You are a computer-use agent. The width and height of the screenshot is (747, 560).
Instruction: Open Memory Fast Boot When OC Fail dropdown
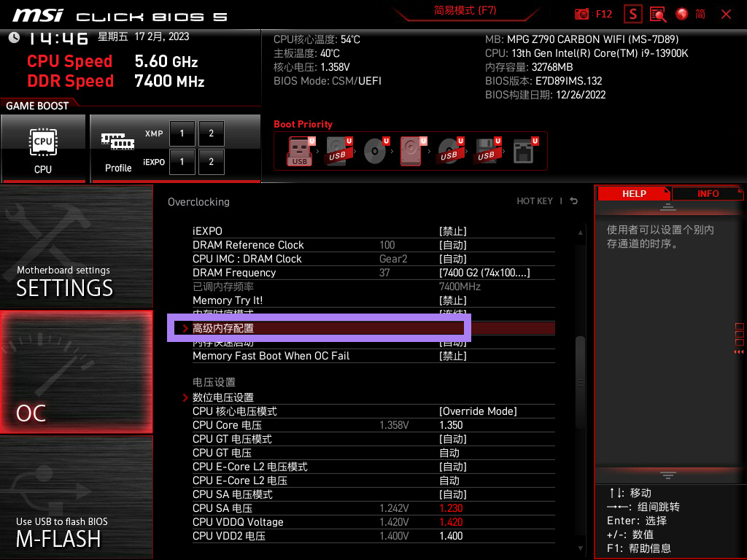click(x=452, y=356)
